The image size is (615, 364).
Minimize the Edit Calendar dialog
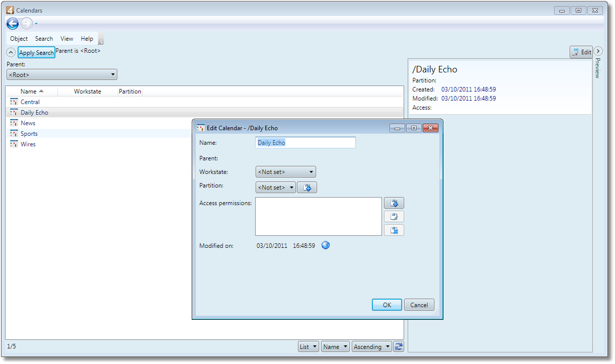(398, 128)
